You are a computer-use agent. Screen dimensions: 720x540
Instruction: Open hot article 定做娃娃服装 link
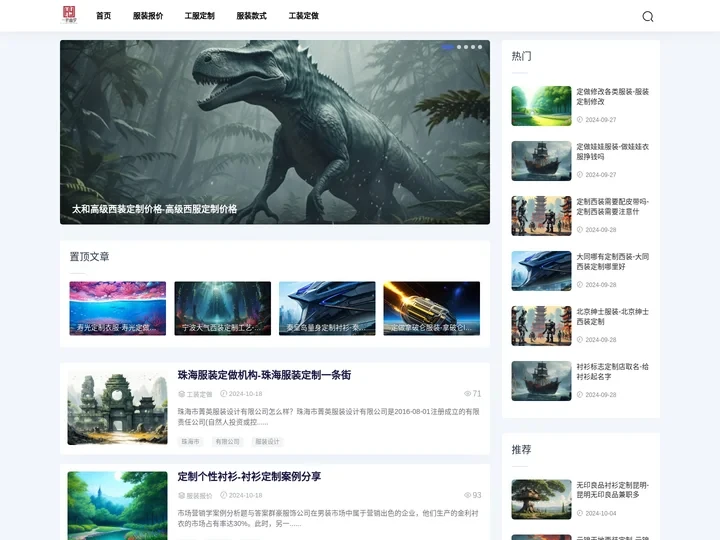tap(612, 151)
